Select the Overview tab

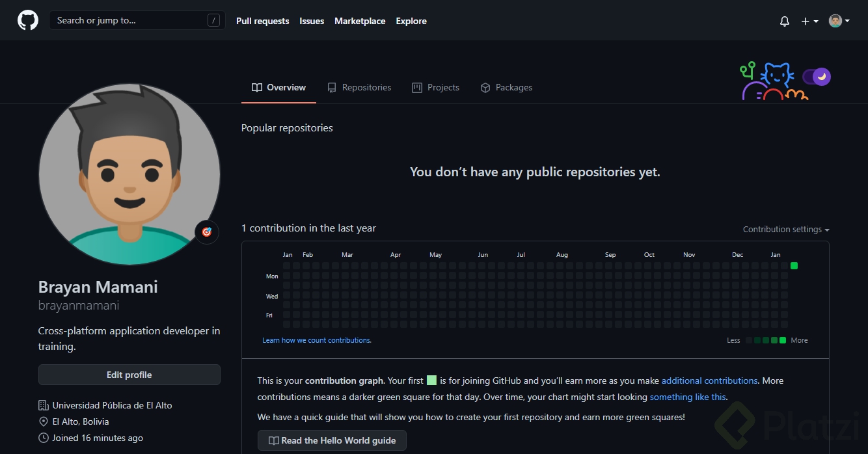tap(278, 87)
